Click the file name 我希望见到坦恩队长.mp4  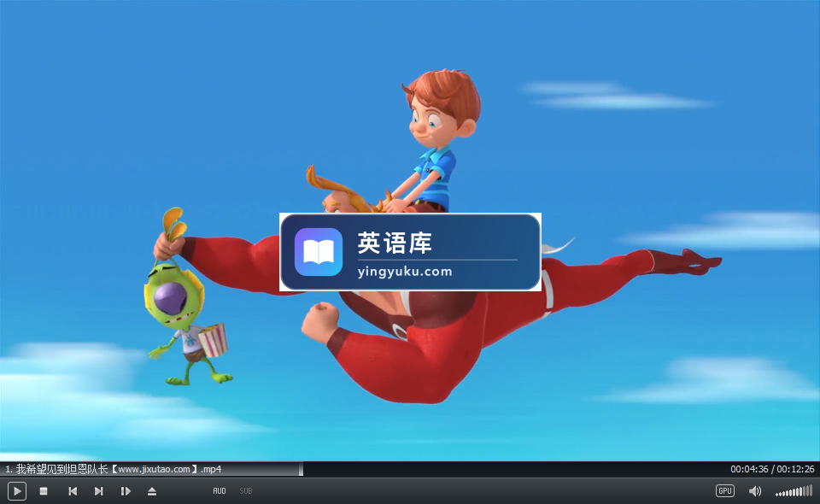pos(114,469)
